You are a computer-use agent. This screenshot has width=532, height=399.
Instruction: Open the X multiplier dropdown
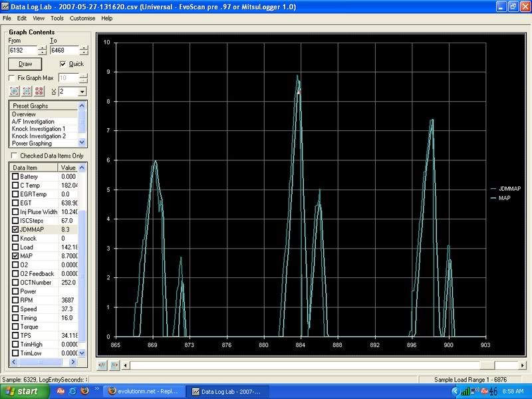tap(82, 91)
